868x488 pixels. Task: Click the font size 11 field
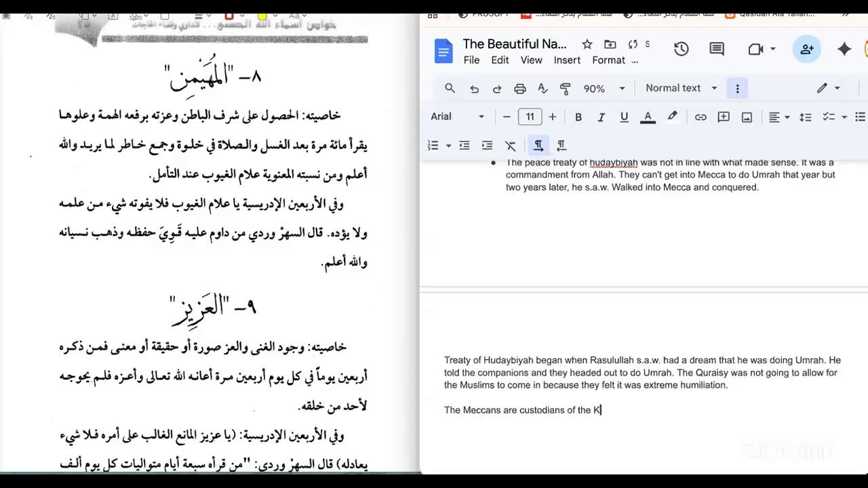click(530, 117)
